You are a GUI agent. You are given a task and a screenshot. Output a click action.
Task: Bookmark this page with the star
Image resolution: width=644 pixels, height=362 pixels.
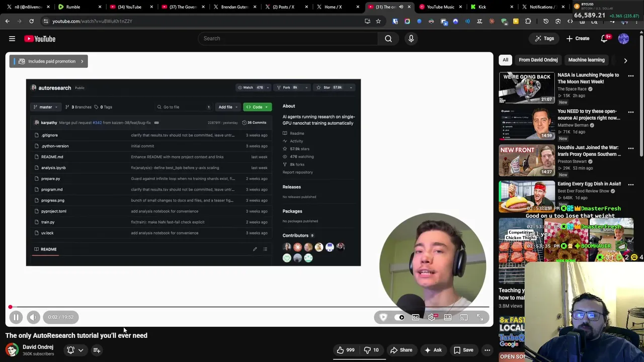[378, 21]
